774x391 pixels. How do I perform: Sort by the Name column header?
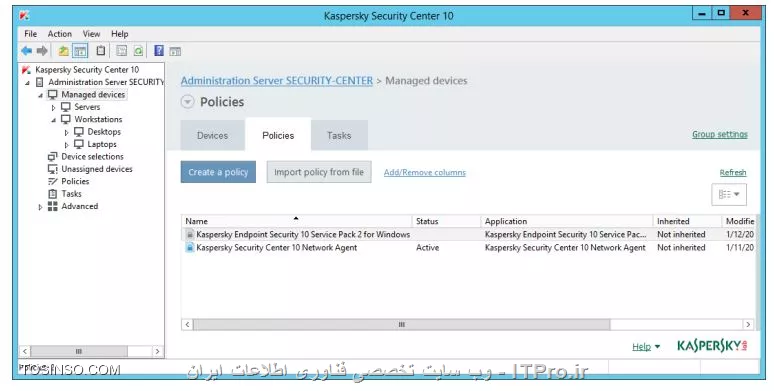[296, 221]
